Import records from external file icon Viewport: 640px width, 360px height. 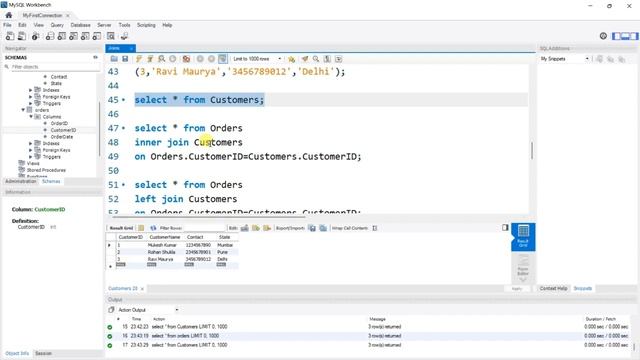pyautogui.click(x=323, y=228)
